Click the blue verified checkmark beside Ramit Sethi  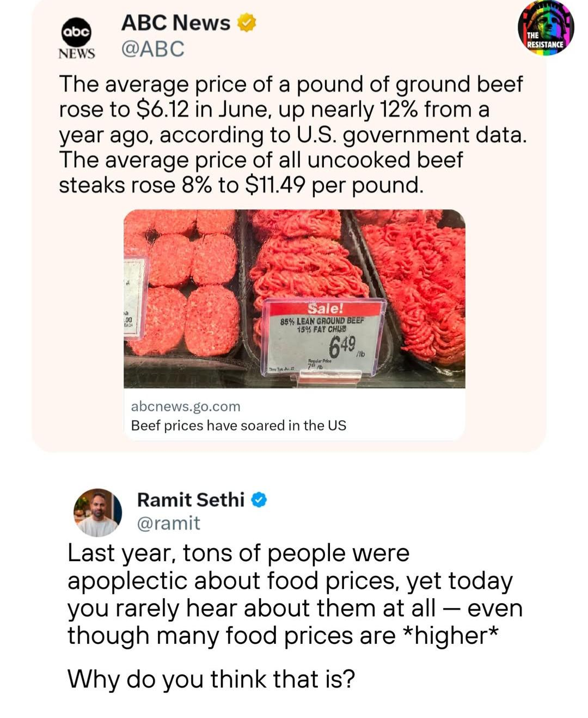tap(259, 500)
